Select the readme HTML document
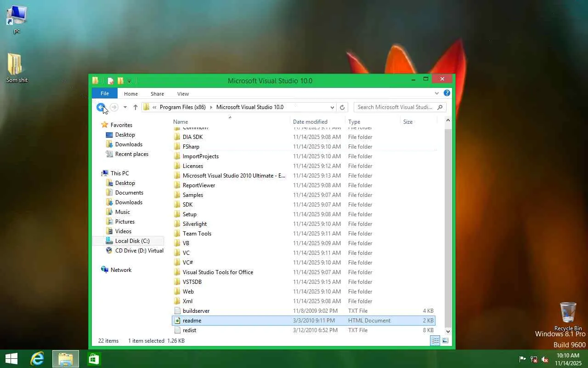Viewport: 588px width, 368px height. click(x=304, y=321)
